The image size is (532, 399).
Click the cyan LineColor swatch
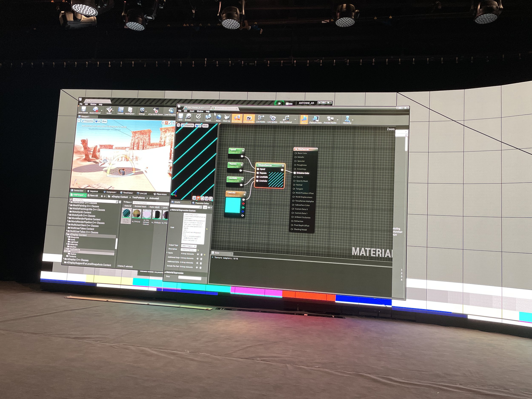coord(233,205)
